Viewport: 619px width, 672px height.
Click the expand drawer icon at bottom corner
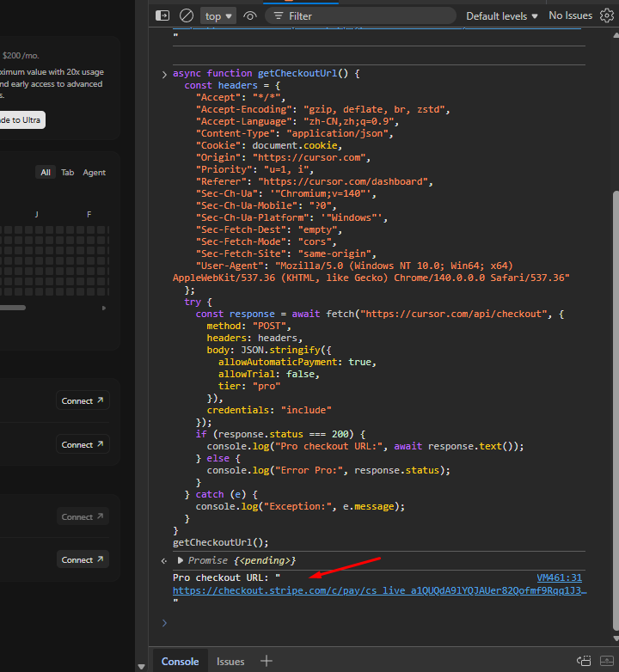607,661
